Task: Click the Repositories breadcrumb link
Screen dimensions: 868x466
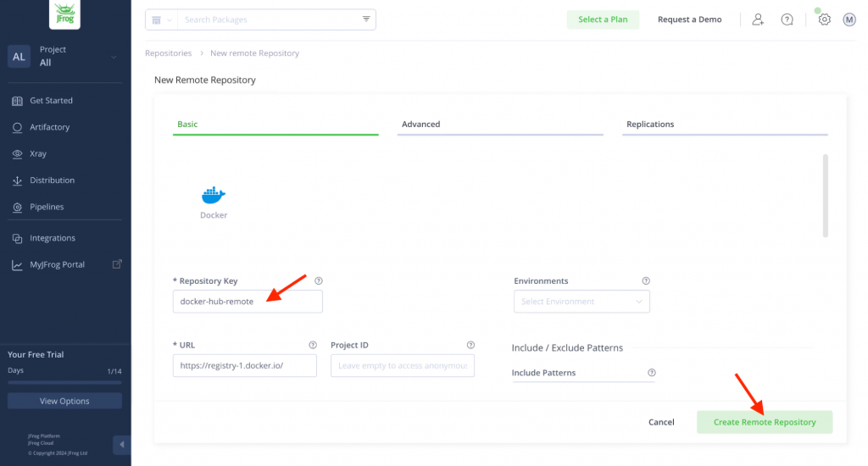Action: point(169,53)
